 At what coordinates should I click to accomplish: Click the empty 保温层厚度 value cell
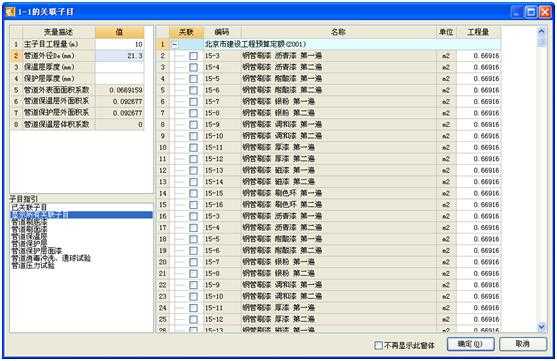point(119,67)
